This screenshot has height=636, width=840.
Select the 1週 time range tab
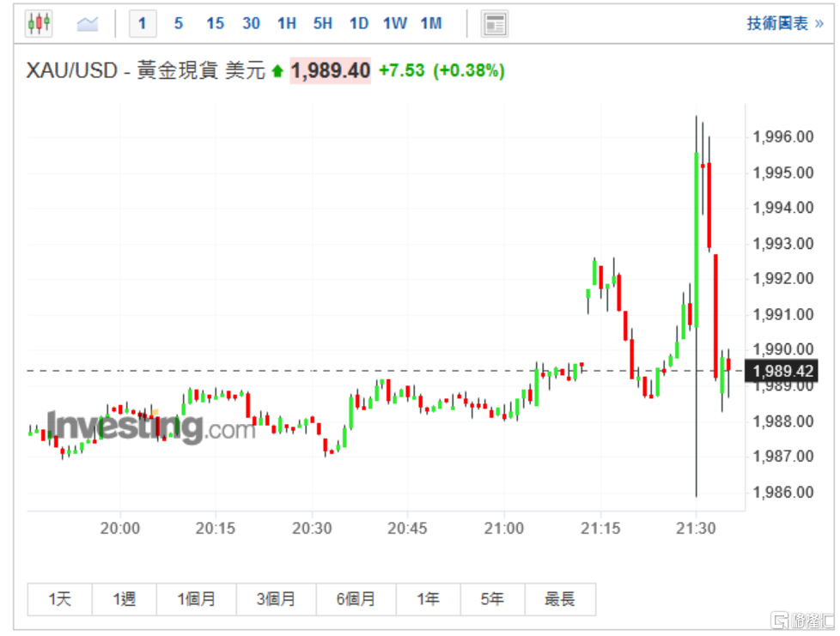point(124,599)
